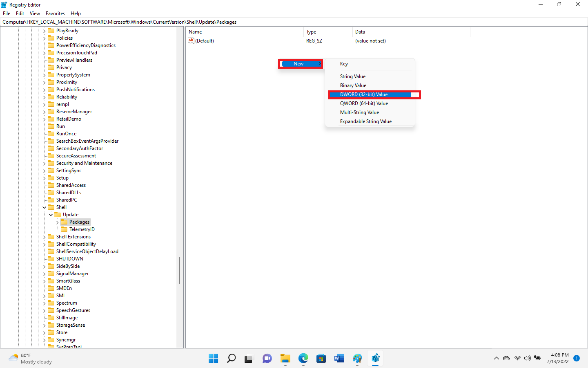Open Word from the taskbar
The image size is (588, 368).
(x=339, y=359)
